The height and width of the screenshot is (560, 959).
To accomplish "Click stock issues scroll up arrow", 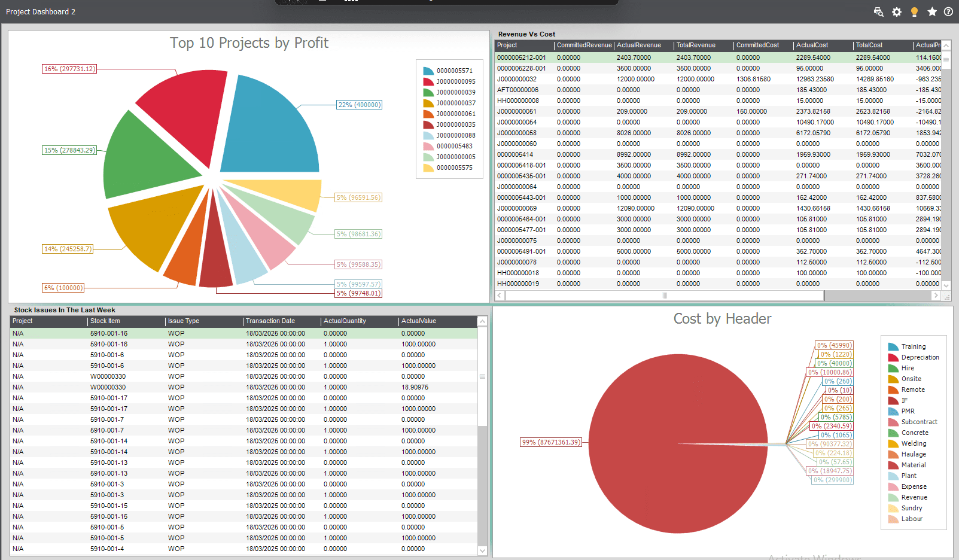I will [x=483, y=322].
